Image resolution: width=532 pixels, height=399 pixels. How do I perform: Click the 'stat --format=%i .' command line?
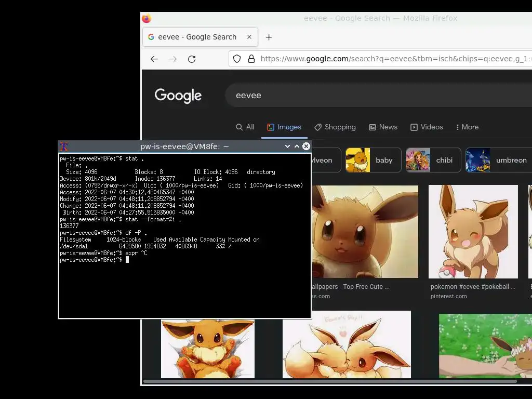153,219
